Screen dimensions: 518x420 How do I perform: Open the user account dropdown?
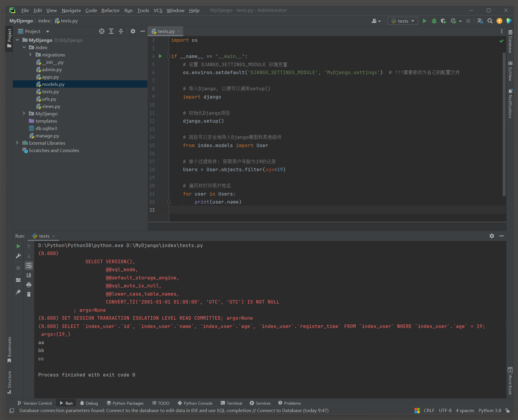tap(376, 21)
